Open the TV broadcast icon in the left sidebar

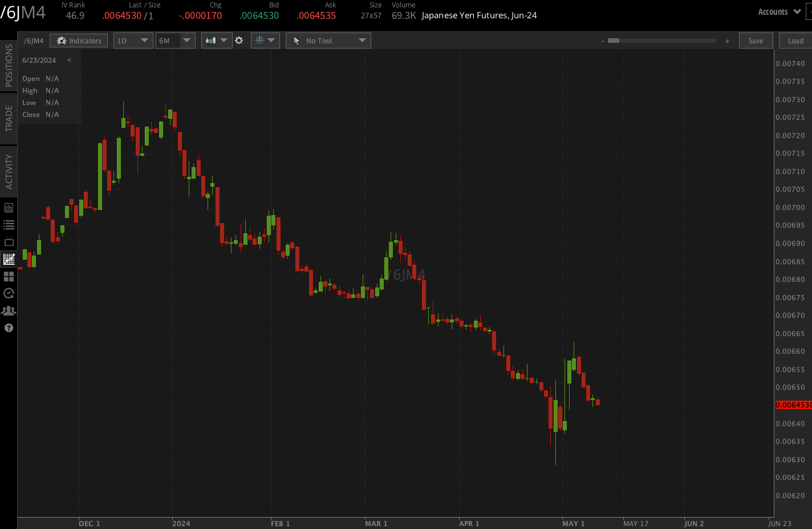(x=9, y=242)
